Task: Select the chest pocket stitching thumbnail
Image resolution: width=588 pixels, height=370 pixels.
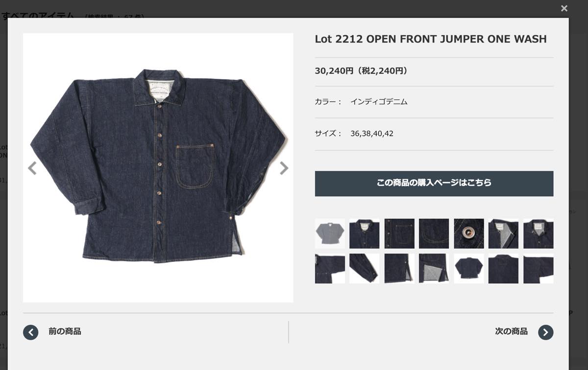Action: (x=434, y=233)
